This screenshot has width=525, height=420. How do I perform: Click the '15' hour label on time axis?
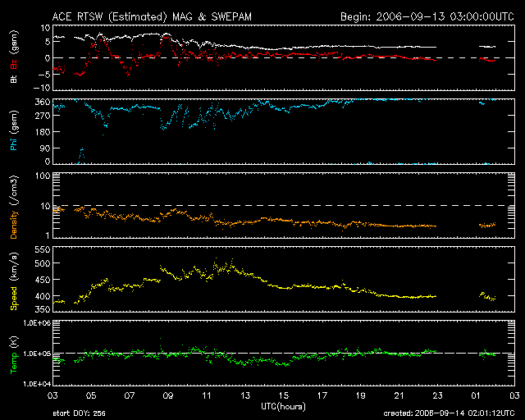click(284, 396)
